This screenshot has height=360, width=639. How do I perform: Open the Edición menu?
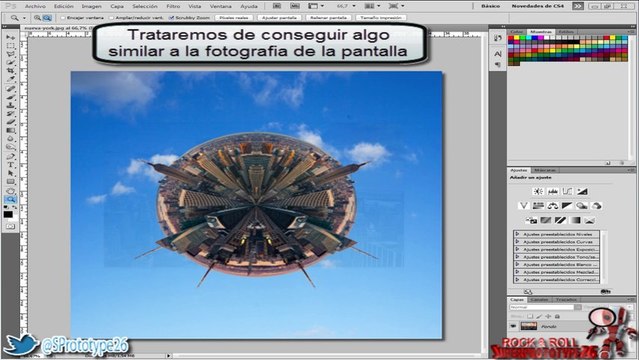64,6
